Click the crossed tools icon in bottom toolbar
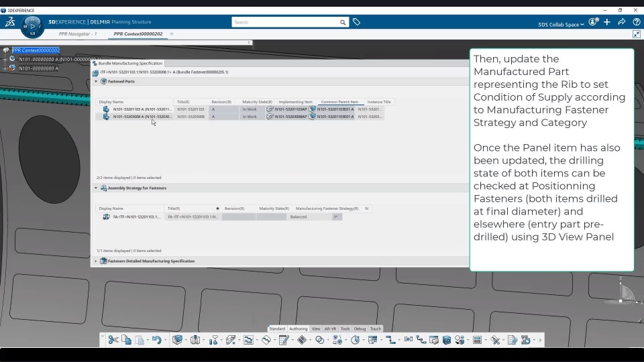The width and height of the screenshot is (644, 362). 495,340
